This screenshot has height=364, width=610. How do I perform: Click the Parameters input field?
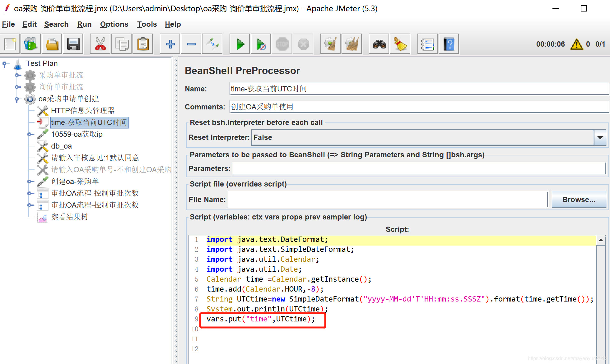click(418, 168)
